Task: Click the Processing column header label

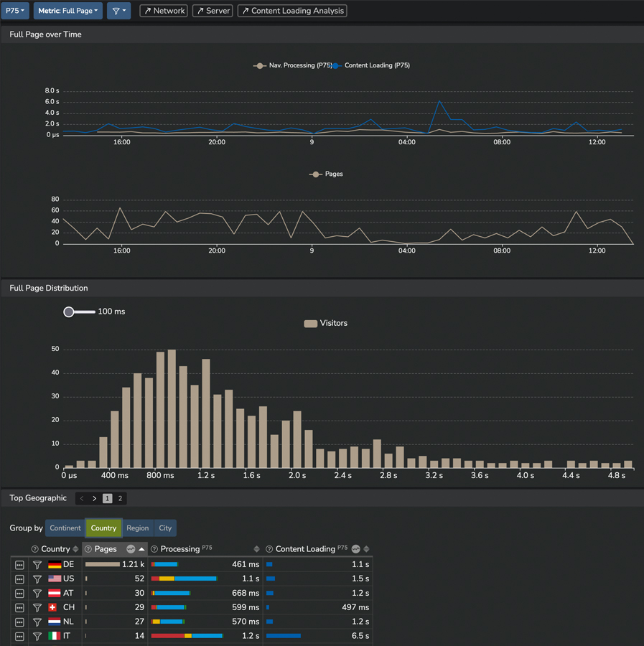Action: tap(180, 549)
